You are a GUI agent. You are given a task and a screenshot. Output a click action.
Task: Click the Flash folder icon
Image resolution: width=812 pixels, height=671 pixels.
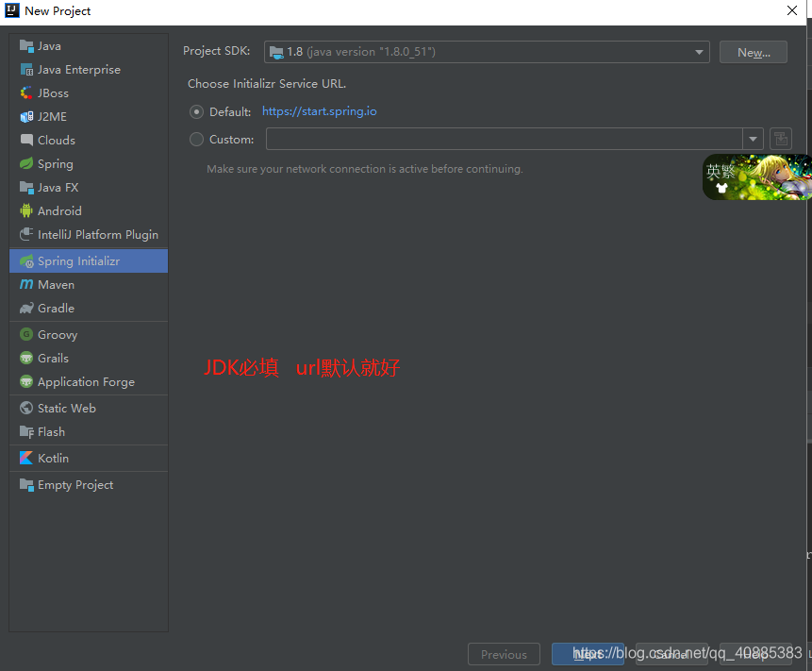tap(26, 431)
